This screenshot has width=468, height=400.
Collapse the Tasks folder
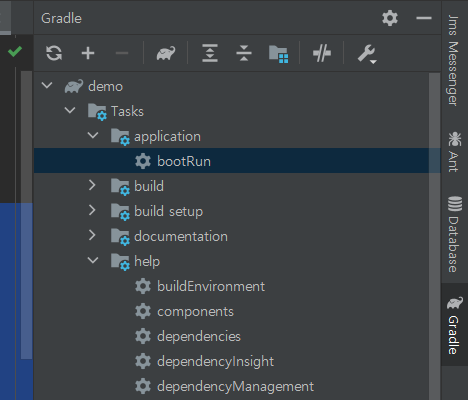click(x=70, y=110)
